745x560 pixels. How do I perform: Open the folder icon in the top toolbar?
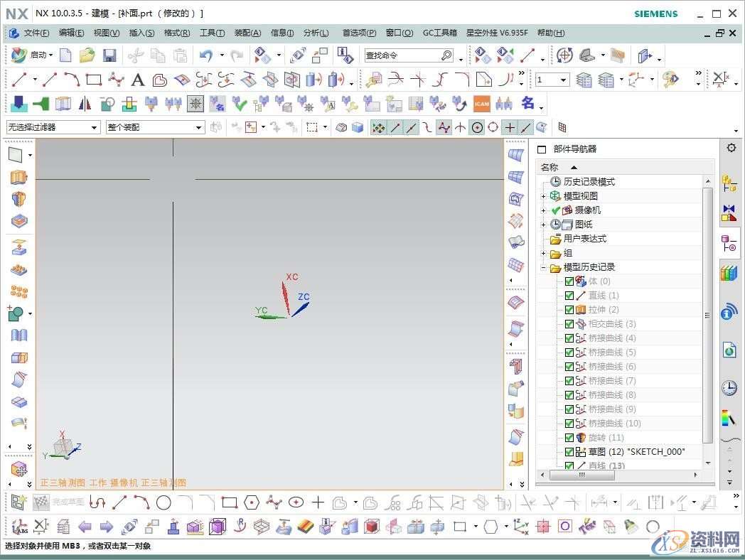click(87, 55)
